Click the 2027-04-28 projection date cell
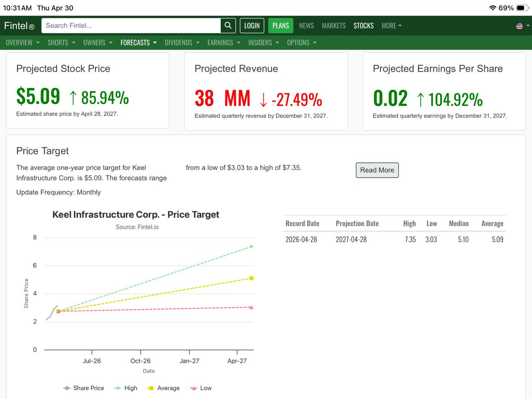The width and height of the screenshot is (532, 399). [352, 239]
